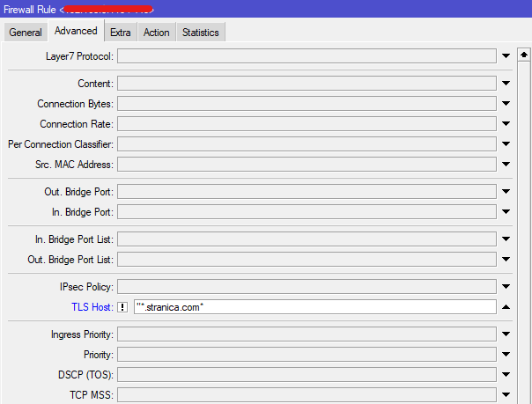The height and width of the screenshot is (404, 532).
Task: Expand the TCP MSS arrow
Action: coord(506,394)
